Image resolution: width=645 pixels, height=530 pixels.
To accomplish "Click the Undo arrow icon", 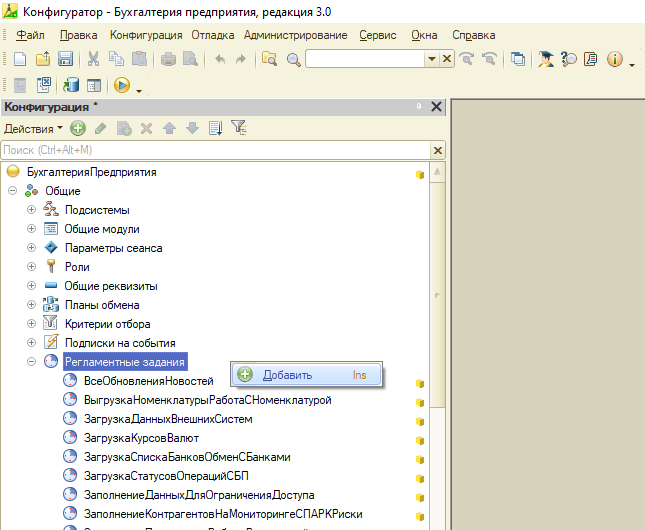I will 220,59.
